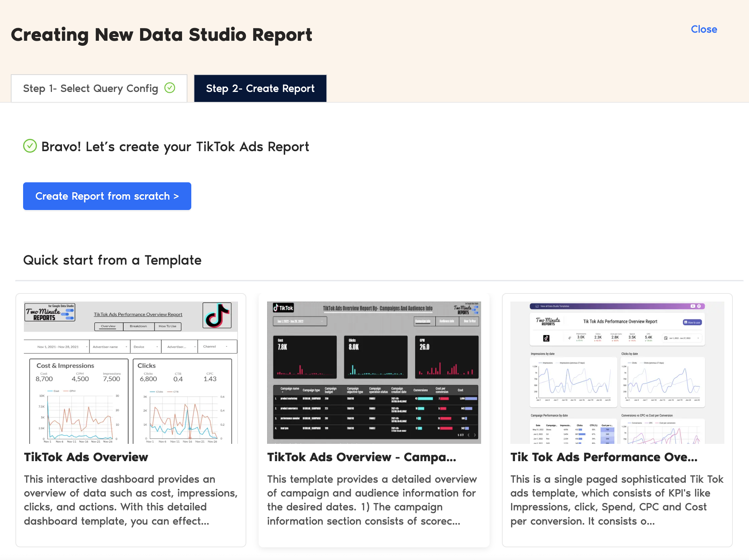Viewport: 749px width, 560px height.
Task: Open Tik Tok Ads Performance Ove... thumbnail
Action: click(x=617, y=373)
